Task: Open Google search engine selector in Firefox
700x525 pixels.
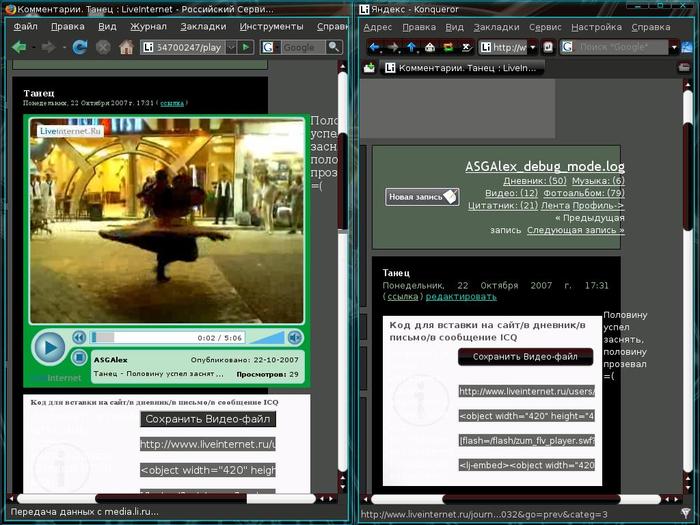Action: [269, 47]
